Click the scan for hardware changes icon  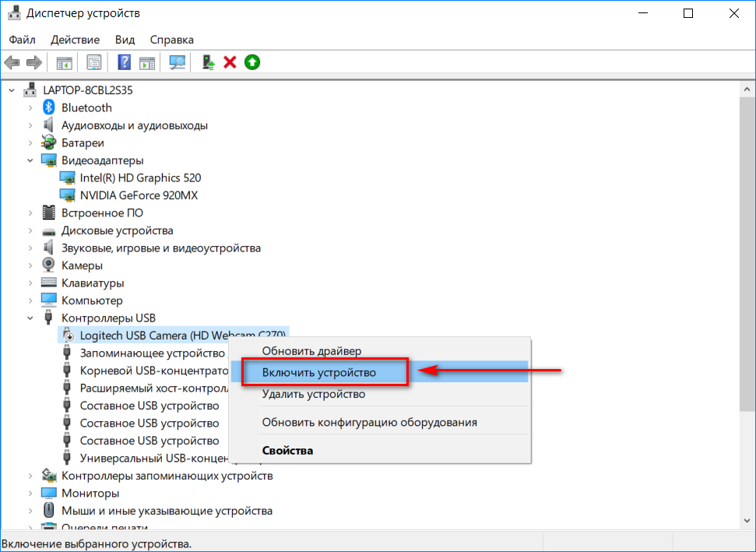point(178,62)
